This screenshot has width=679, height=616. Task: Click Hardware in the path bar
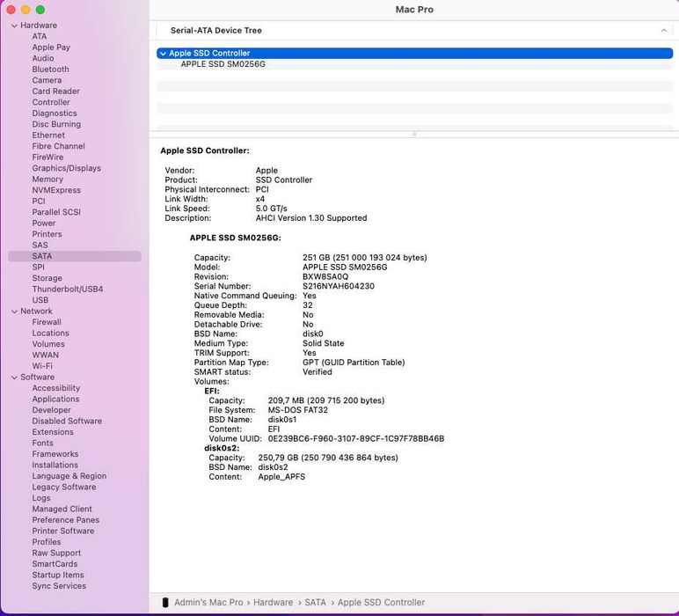coord(273,603)
